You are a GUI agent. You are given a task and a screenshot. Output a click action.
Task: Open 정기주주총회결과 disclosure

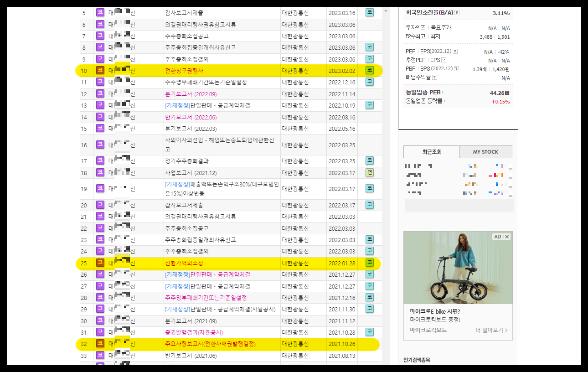[x=187, y=161]
